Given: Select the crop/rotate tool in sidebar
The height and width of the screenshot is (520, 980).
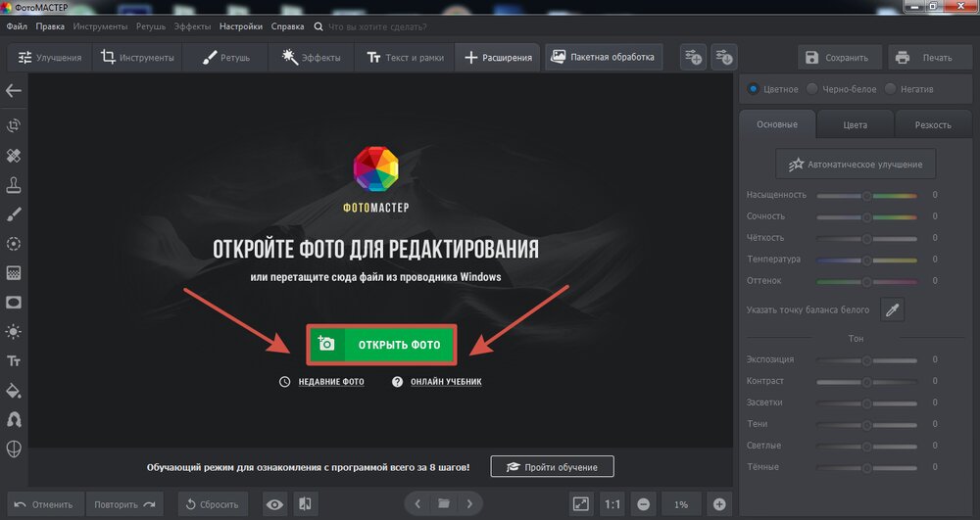Looking at the screenshot, I should tap(13, 125).
